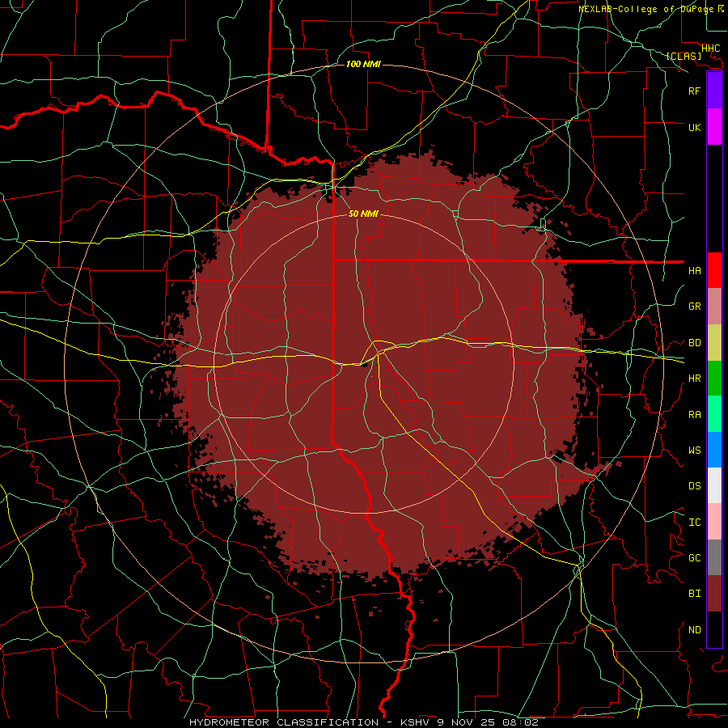Click the ND black legend swatch

click(714, 629)
